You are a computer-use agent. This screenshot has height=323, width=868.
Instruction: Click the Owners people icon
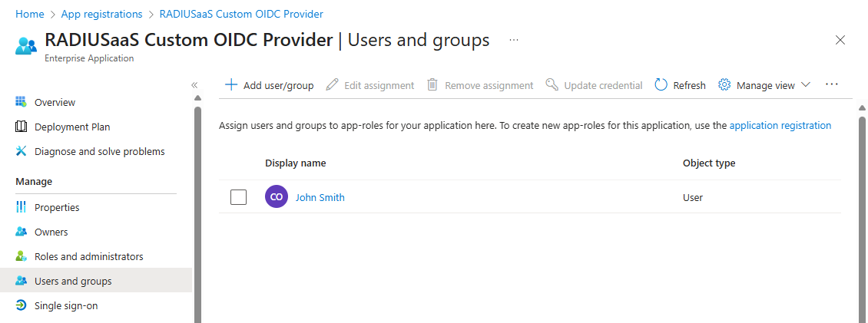pyautogui.click(x=21, y=232)
